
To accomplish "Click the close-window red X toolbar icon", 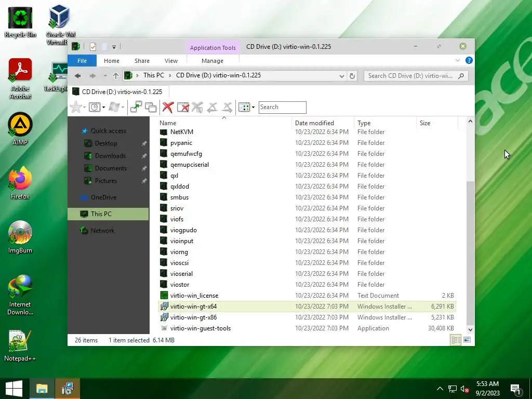I will [183, 107].
